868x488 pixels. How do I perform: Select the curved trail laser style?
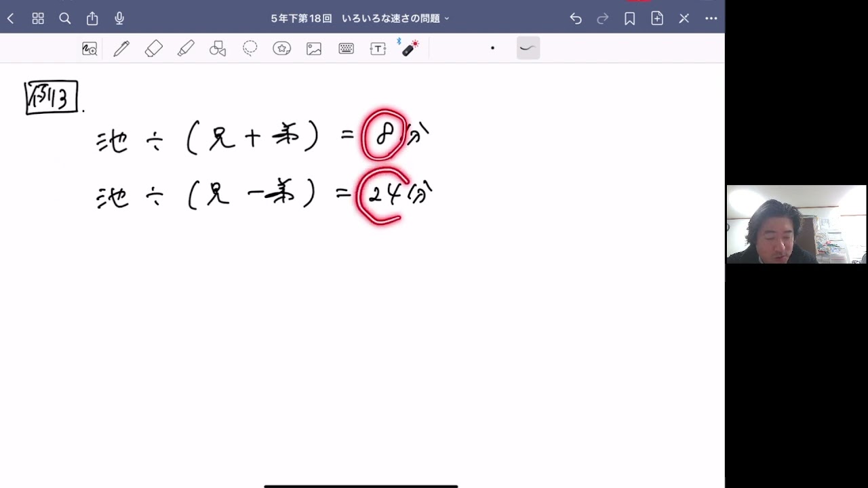click(x=528, y=48)
